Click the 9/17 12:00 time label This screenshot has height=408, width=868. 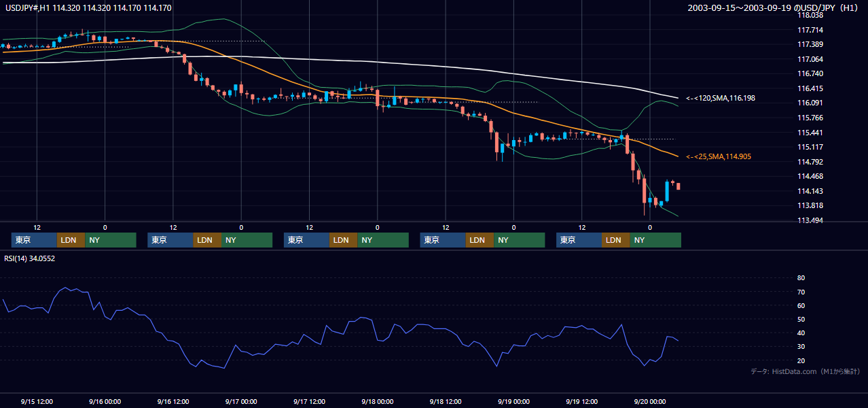(x=309, y=401)
